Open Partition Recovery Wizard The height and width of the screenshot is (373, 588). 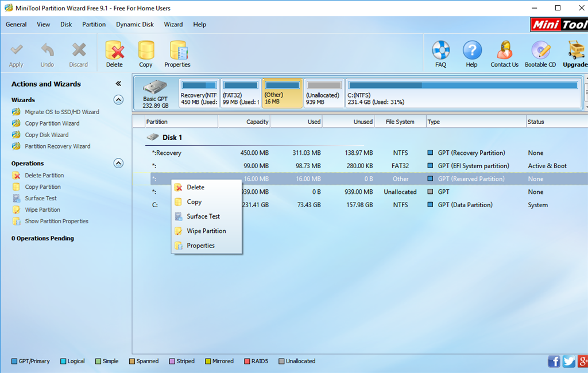click(57, 146)
